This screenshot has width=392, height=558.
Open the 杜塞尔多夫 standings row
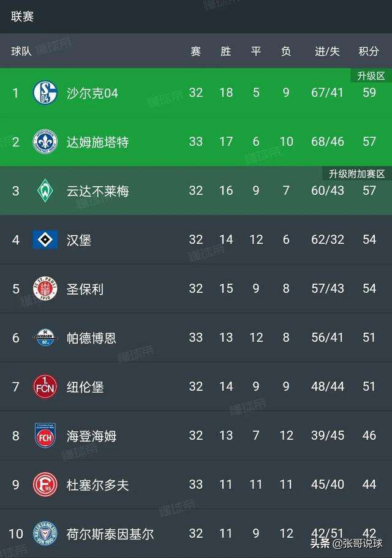point(196,484)
